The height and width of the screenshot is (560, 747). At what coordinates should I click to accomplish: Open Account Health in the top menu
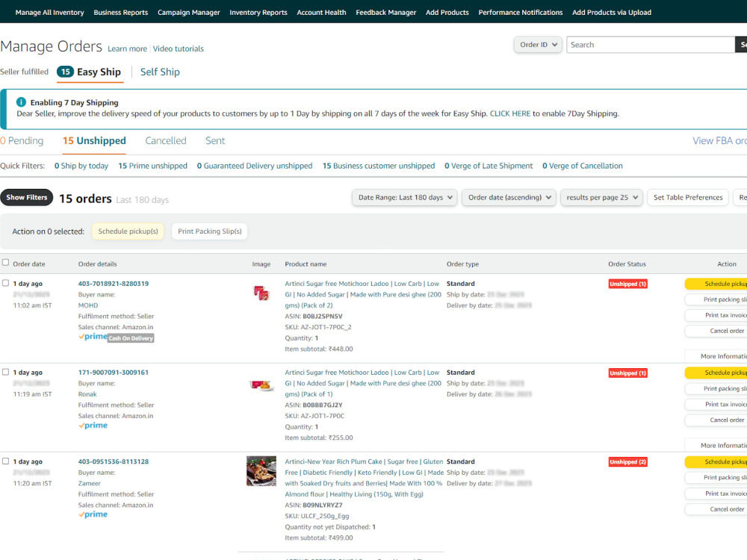[x=321, y=13]
